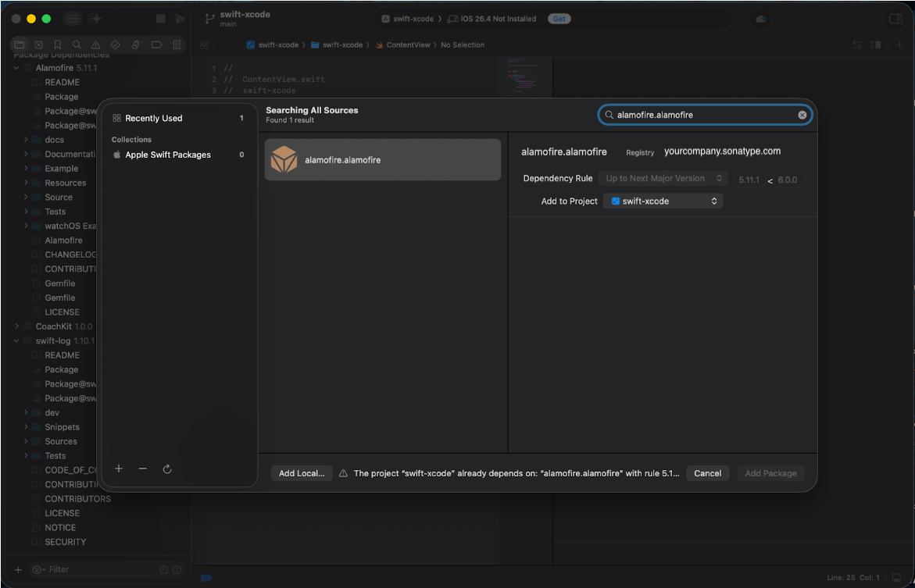Viewport: 915px width, 588px height.
Task: Open the Add to Project swift-xcode dropdown
Action: coord(663,201)
